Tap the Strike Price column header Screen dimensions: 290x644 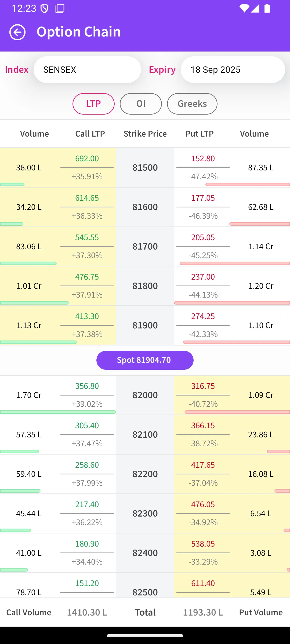point(145,134)
